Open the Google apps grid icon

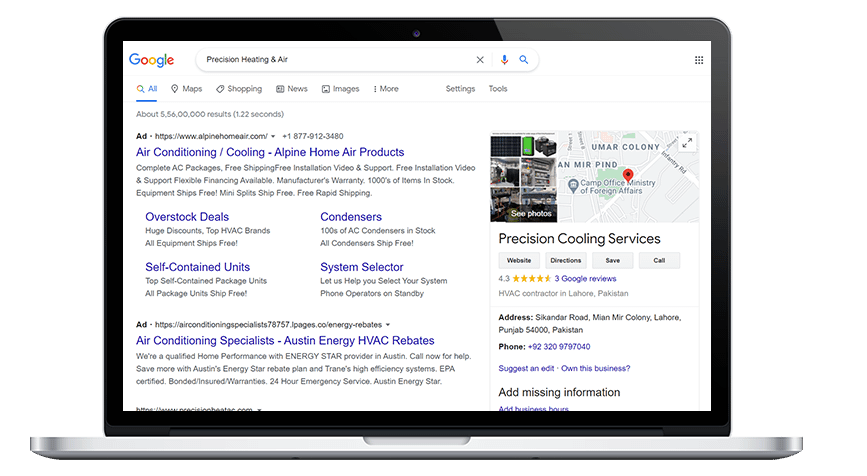click(699, 60)
